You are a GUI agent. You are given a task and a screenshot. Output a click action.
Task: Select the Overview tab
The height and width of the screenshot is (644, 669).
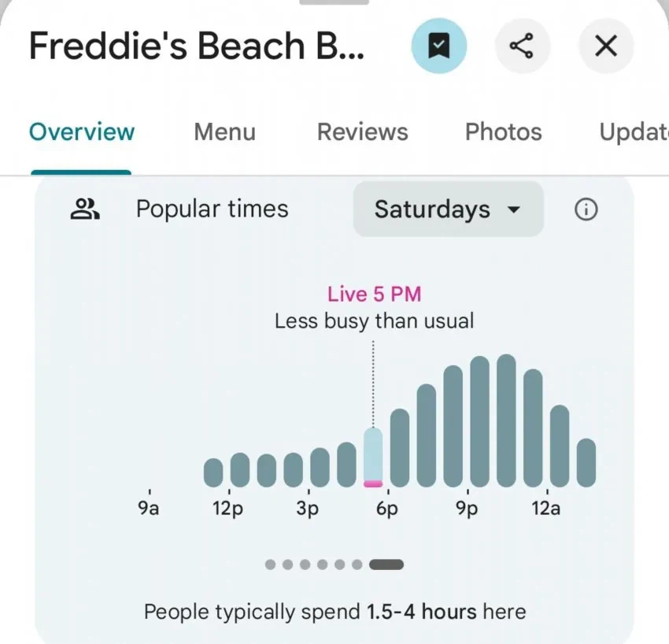[x=82, y=132]
